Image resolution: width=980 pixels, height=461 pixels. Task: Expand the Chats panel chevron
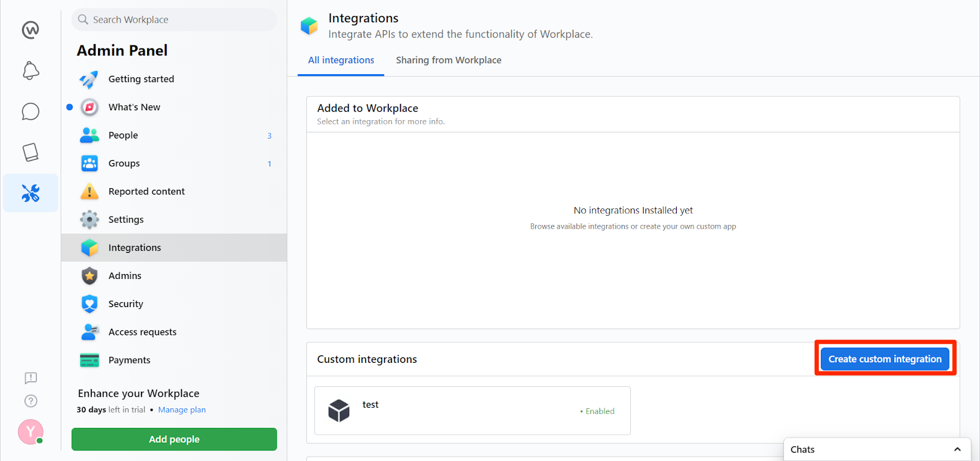pos(957,449)
